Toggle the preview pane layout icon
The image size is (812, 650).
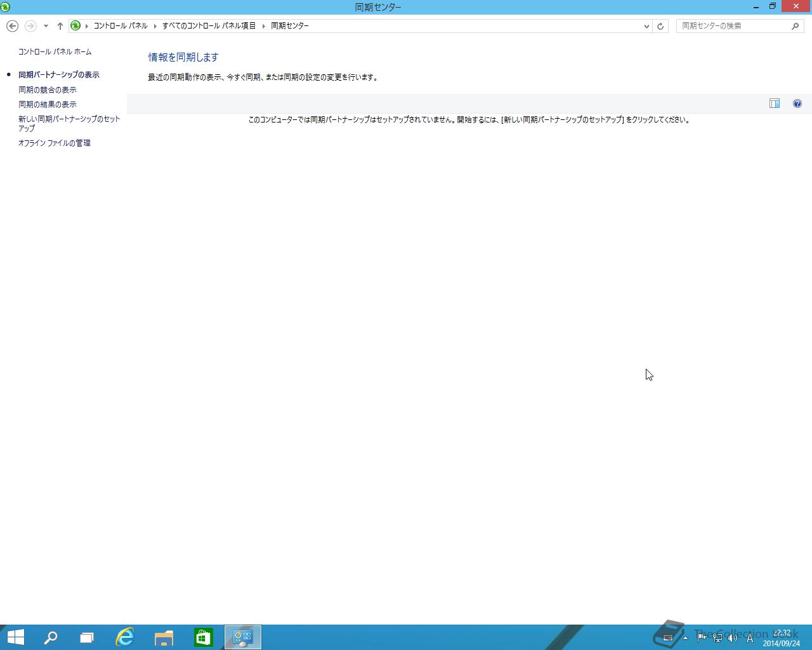point(775,103)
